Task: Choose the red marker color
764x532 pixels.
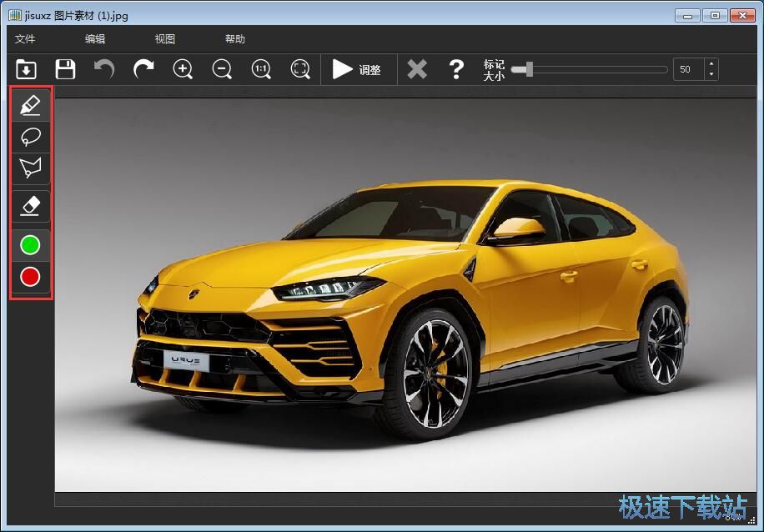Action: click(x=30, y=277)
